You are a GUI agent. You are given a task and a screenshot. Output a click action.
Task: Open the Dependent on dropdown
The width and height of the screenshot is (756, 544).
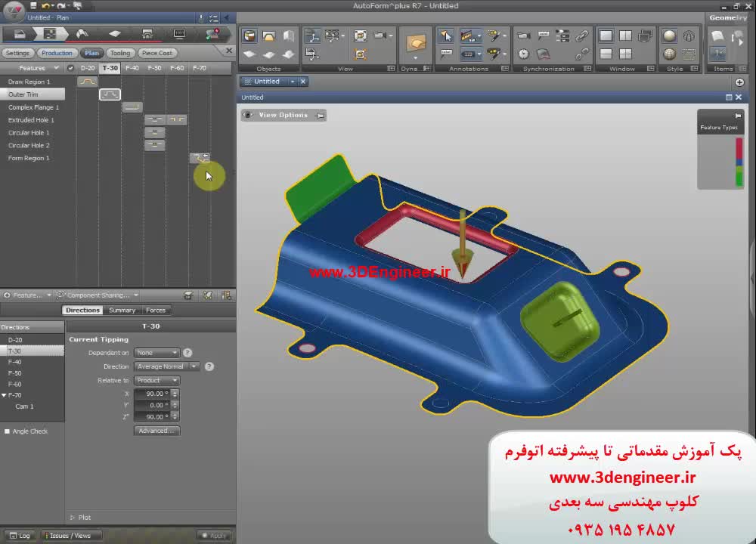[x=156, y=353]
